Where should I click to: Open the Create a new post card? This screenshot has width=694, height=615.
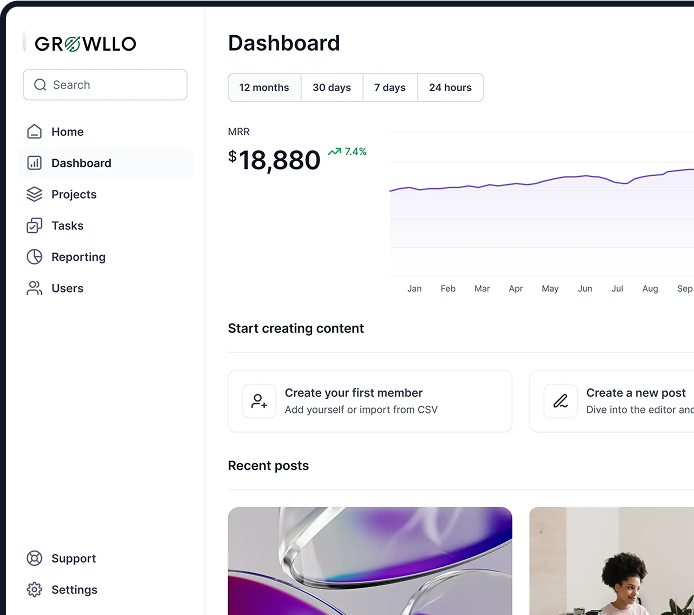click(620, 401)
